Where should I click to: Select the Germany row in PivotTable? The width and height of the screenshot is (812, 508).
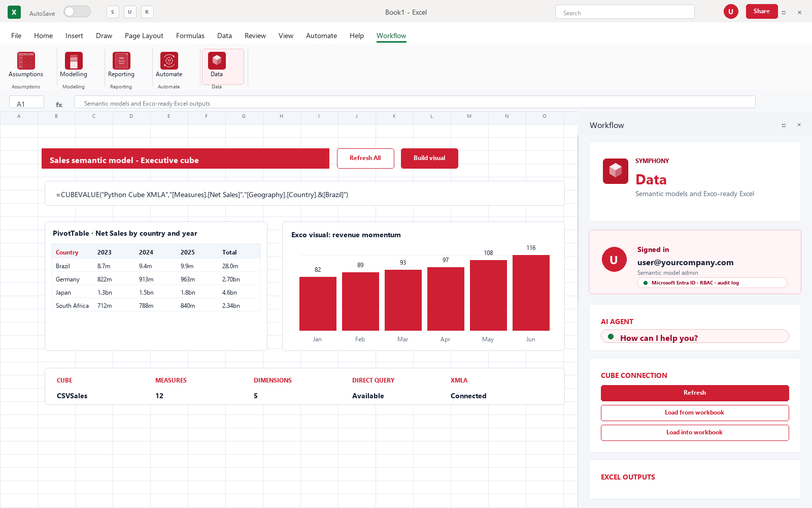coord(156,279)
